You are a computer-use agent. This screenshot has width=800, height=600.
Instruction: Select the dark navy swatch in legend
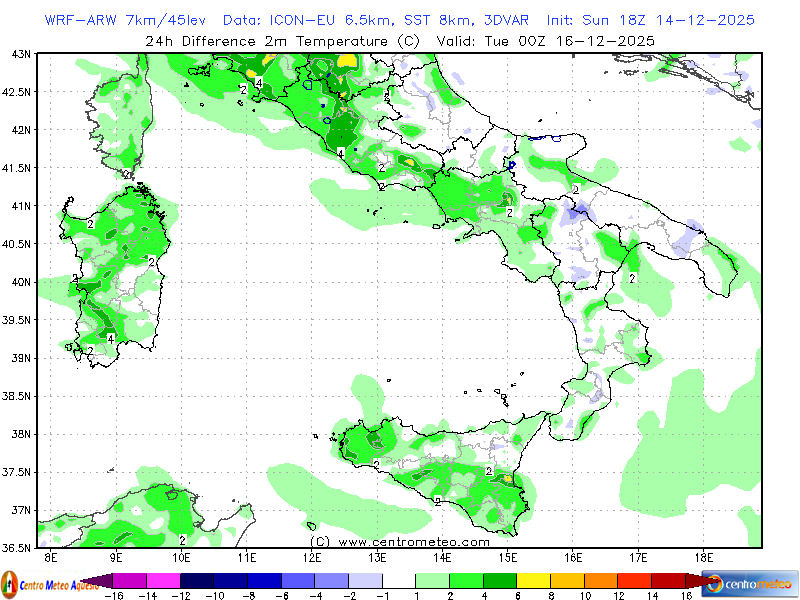196,579
